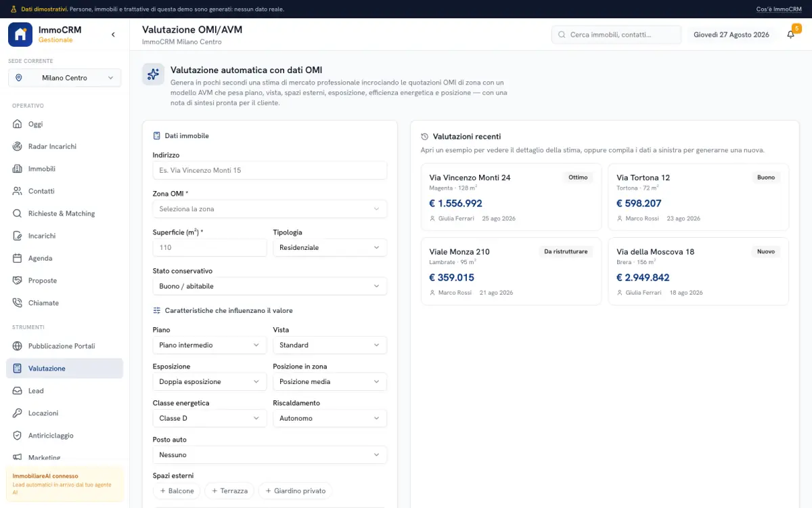Open the Posto auto dropdown

click(270, 455)
